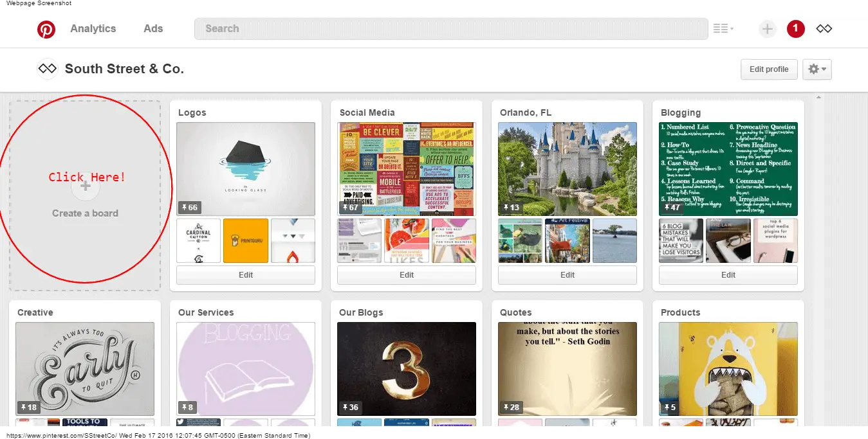This screenshot has width=868, height=439.
Task: Edit the Social Media board
Action: point(407,274)
